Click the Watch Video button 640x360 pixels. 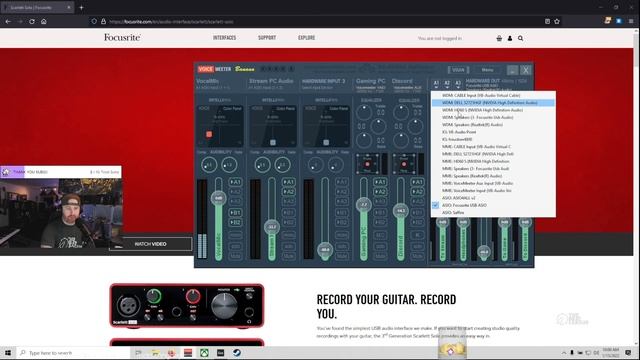click(x=150, y=244)
